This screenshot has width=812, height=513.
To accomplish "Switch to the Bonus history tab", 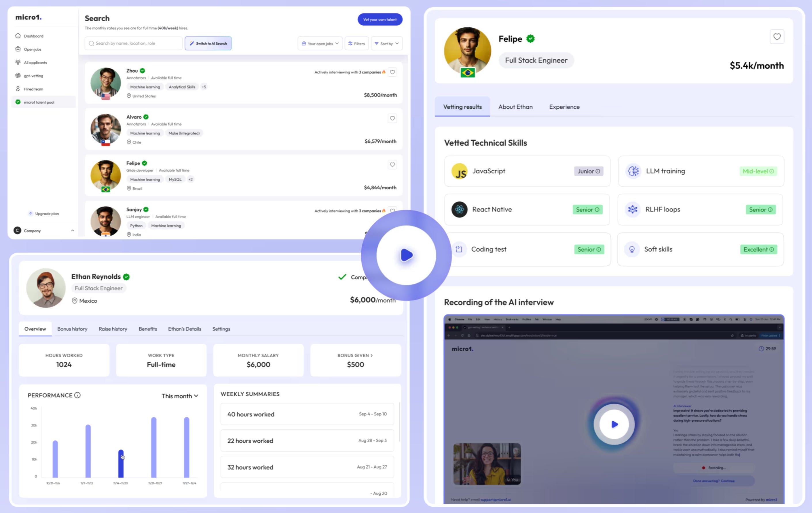I will click(72, 329).
